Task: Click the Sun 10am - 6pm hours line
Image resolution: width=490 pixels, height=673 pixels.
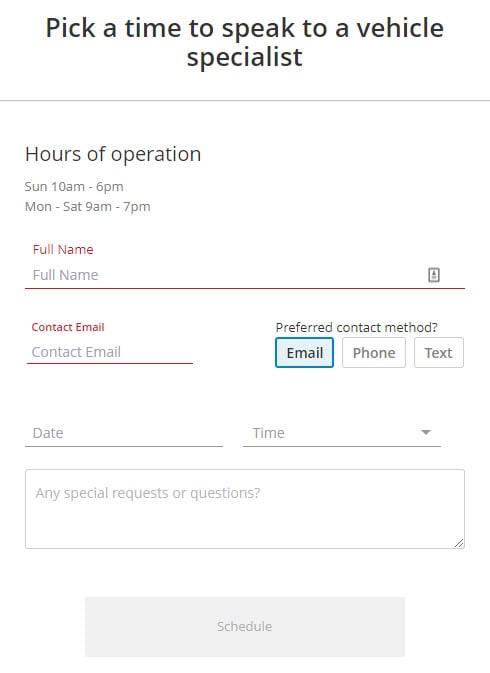Action: pos(74,187)
